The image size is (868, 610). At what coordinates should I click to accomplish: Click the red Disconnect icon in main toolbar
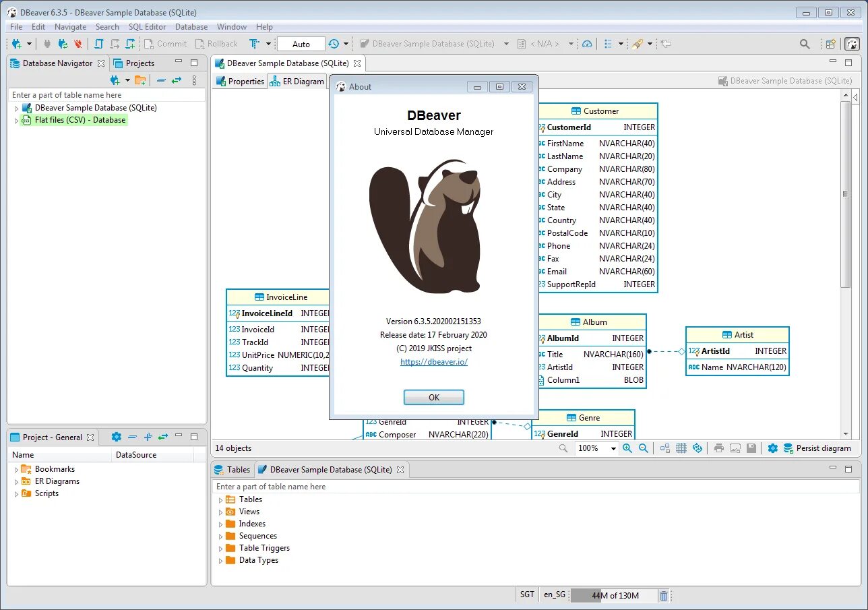point(78,44)
